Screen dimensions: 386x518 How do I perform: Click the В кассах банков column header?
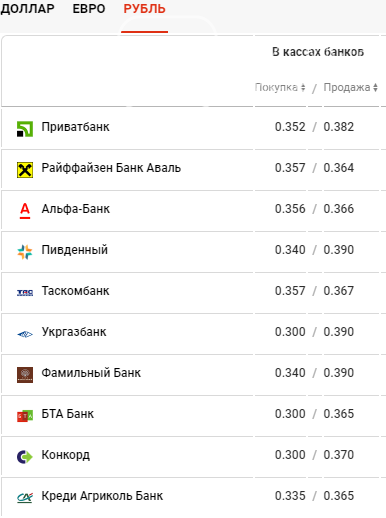point(318,52)
